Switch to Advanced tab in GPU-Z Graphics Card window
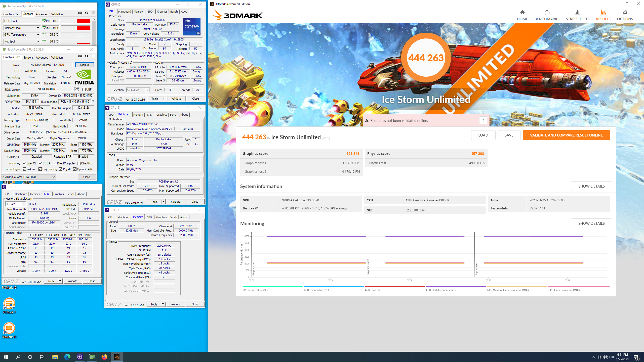The height and width of the screenshot is (362, 644). [42, 58]
